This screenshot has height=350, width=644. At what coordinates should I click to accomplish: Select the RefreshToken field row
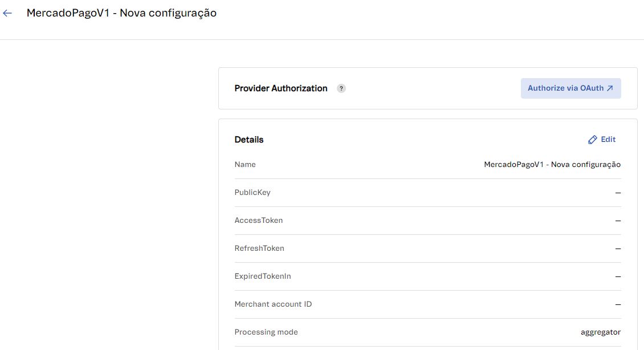260,248
